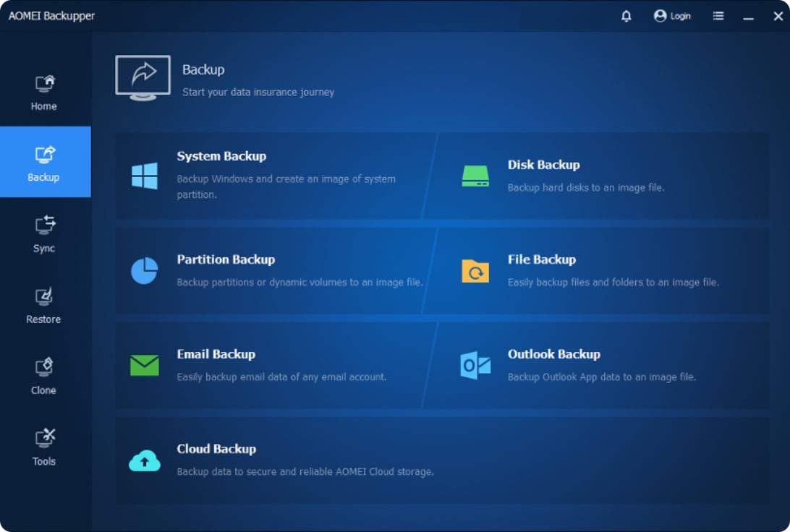Choose the Email Backup title

[x=216, y=354]
